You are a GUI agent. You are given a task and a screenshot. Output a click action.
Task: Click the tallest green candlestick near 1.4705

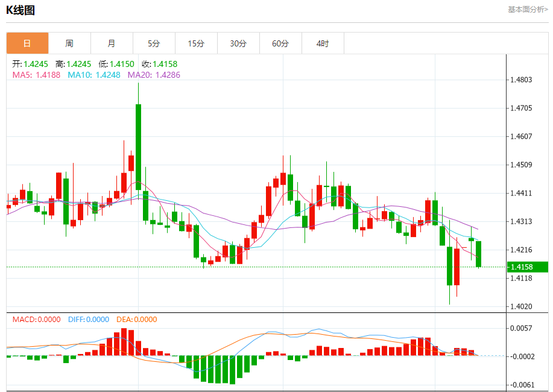[138, 147]
